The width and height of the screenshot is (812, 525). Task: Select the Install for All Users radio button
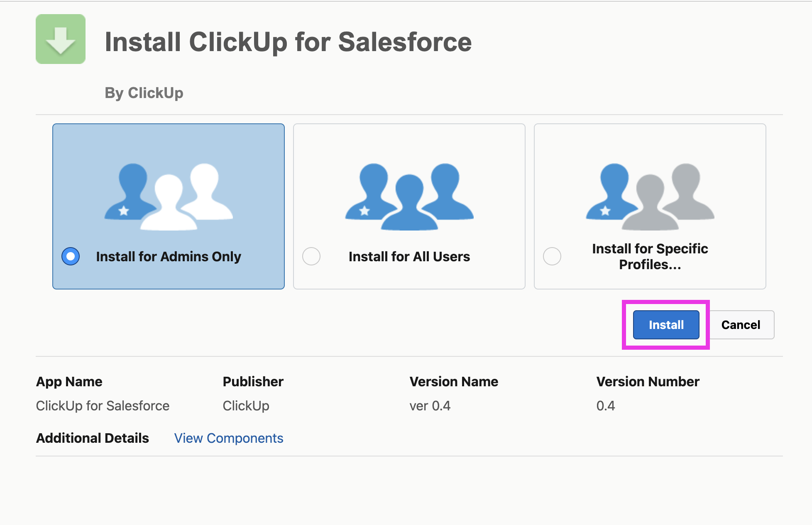click(311, 256)
